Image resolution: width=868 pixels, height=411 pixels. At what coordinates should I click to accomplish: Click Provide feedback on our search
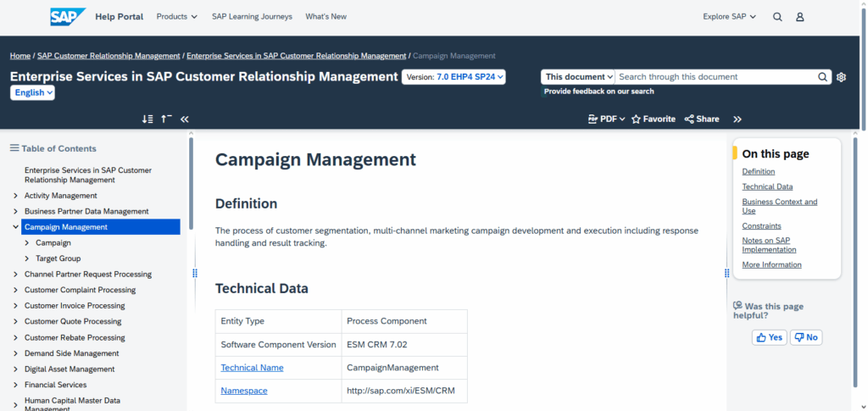(x=599, y=92)
